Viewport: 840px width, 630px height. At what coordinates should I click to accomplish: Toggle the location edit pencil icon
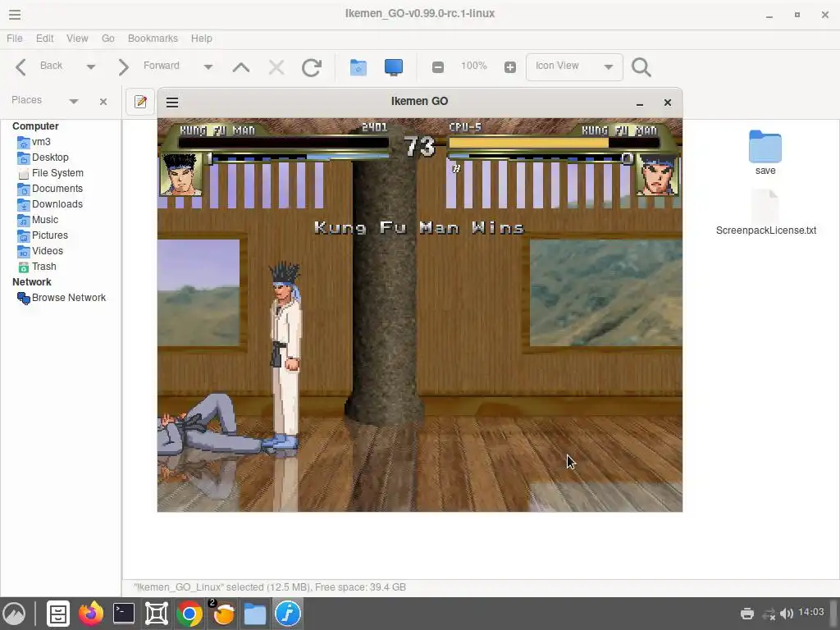point(140,102)
